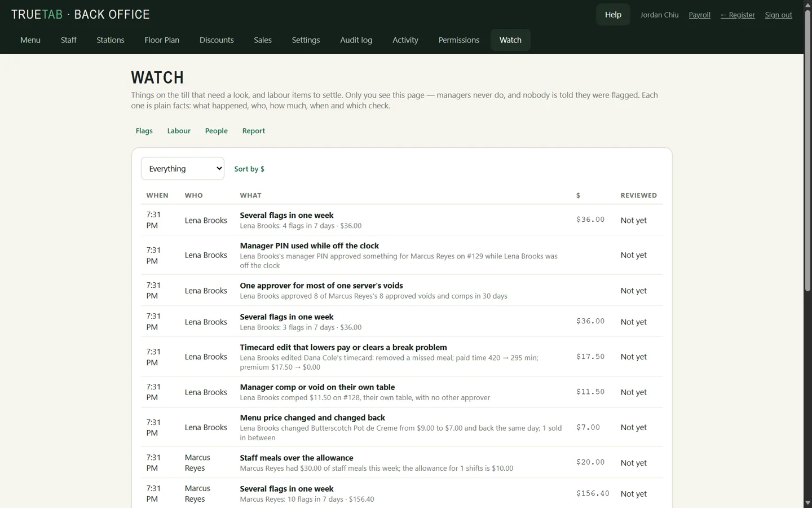
Task: Navigate to Floor Plan
Action: (162, 40)
